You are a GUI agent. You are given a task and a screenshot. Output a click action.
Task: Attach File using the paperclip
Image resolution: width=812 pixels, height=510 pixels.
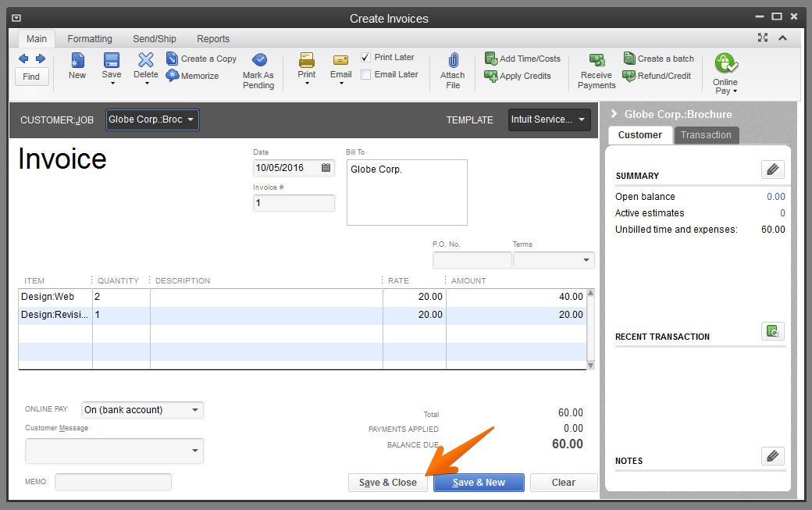point(453,71)
